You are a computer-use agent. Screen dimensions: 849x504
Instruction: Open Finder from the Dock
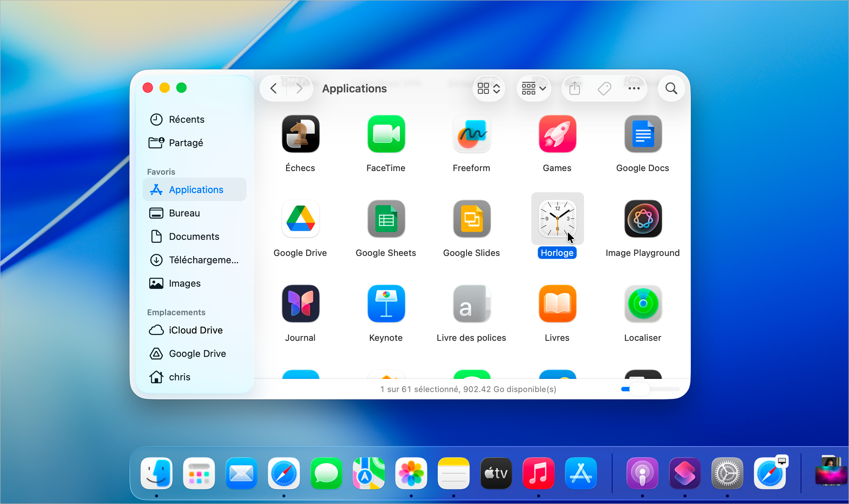coord(157,473)
